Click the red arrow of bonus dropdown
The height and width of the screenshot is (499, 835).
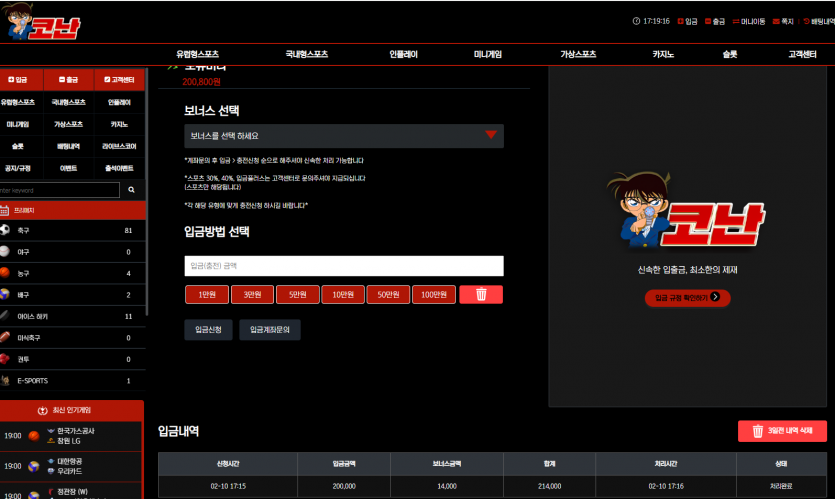[x=491, y=135]
